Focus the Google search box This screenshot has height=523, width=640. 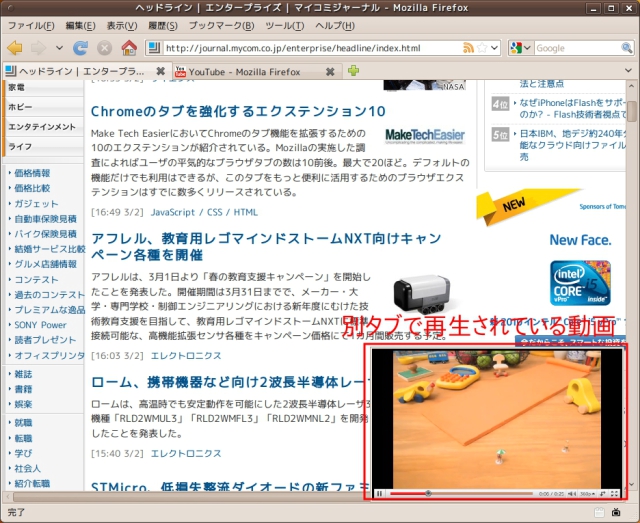point(578,48)
